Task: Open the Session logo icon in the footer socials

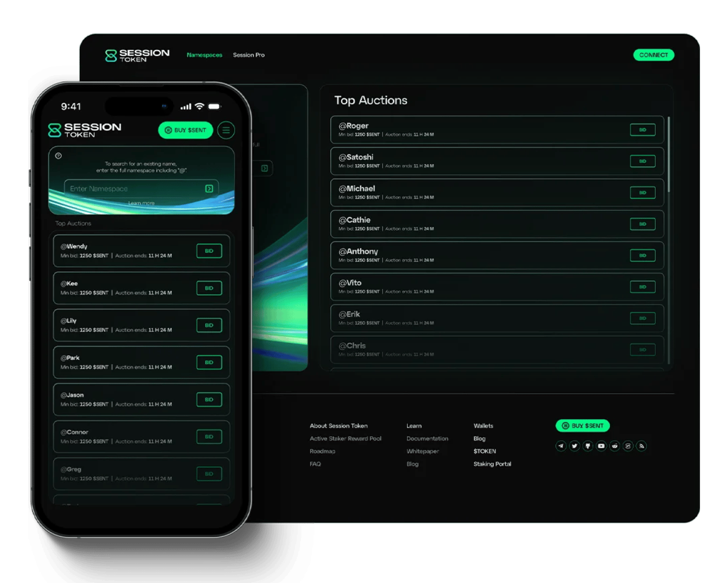Action: 628,446
